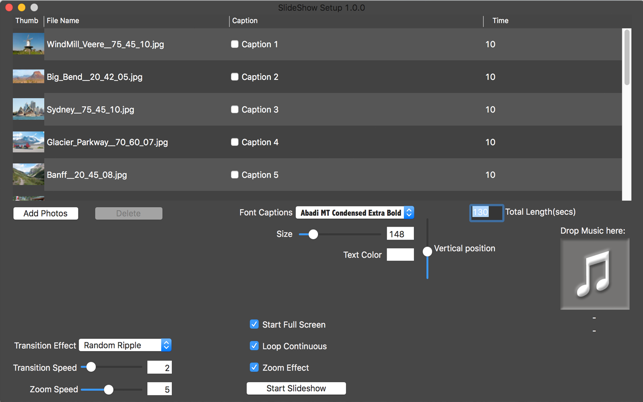643x402 pixels.
Task: Click the time value of Sydney row
Action: coord(490,109)
